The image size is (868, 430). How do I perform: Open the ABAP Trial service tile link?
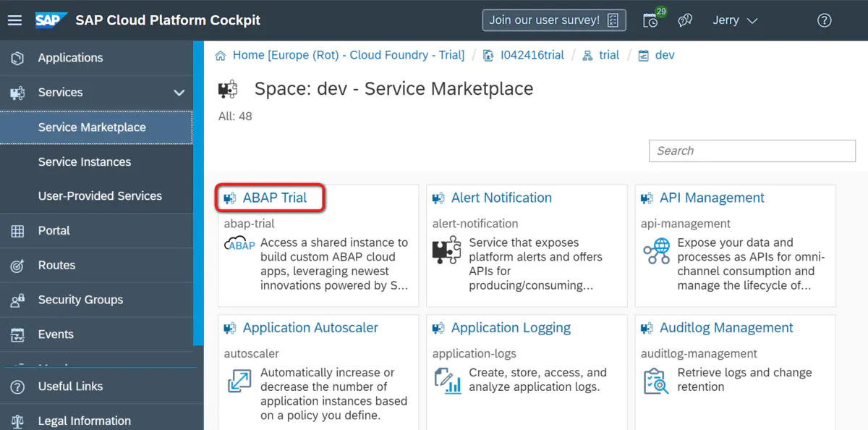tap(275, 198)
